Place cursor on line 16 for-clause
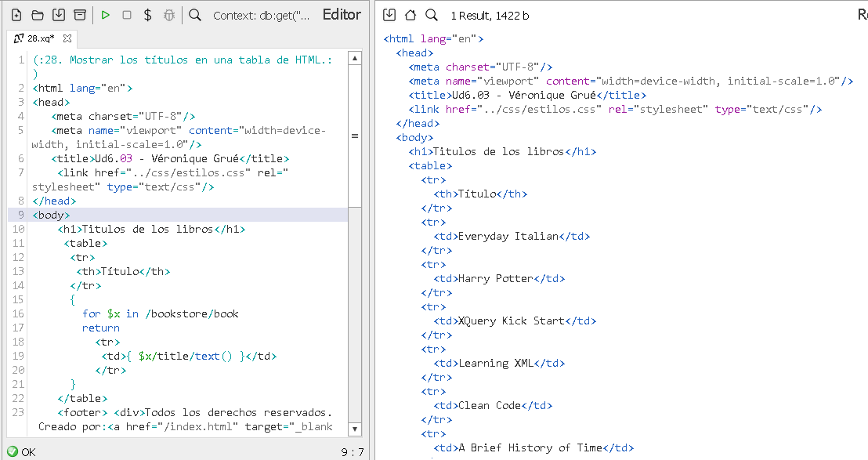The width and height of the screenshot is (868, 460). [x=160, y=313]
